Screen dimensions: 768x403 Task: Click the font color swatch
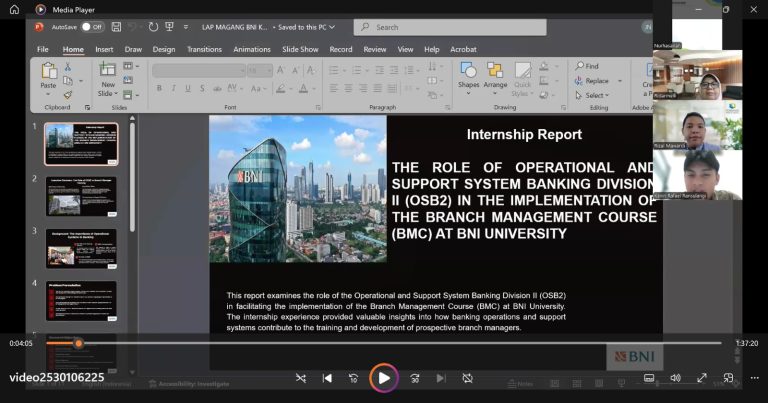click(x=303, y=88)
